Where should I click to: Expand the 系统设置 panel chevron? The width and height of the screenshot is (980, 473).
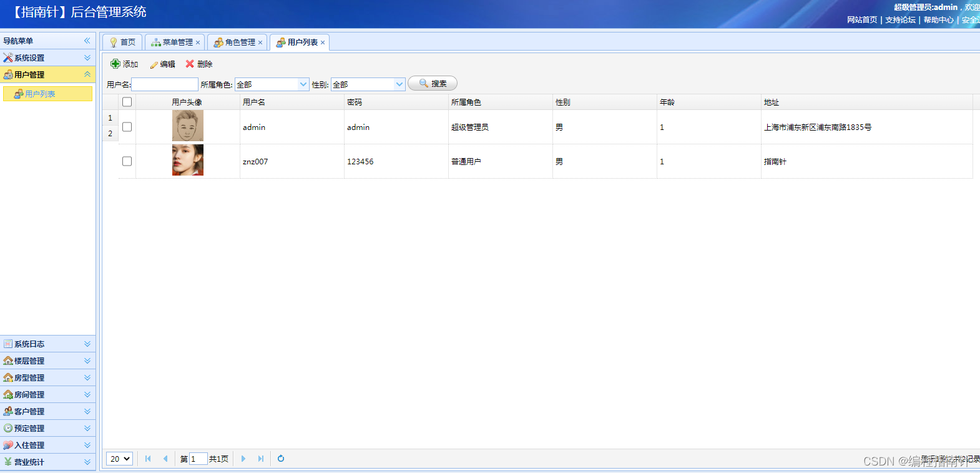(87, 57)
